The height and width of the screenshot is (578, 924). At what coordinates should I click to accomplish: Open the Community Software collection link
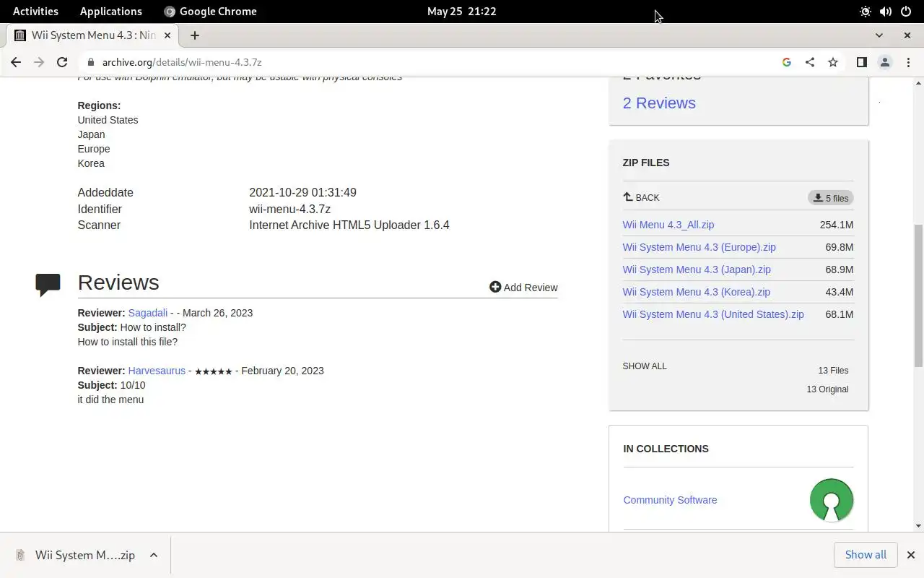coord(670,500)
